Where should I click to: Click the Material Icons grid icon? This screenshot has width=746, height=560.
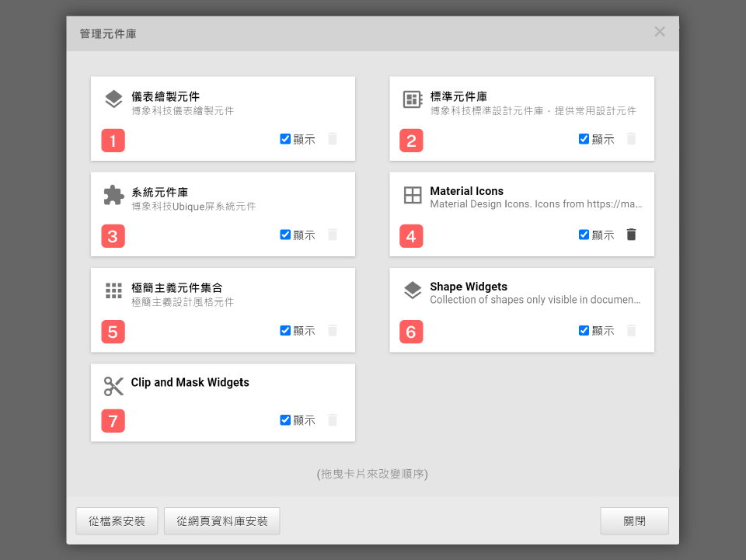(413, 195)
